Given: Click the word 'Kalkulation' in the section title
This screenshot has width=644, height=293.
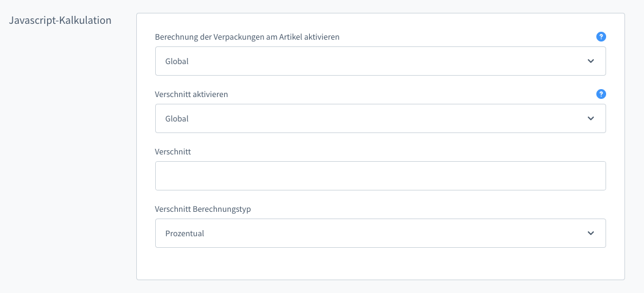Looking at the screenshot, I should [86, 20].
